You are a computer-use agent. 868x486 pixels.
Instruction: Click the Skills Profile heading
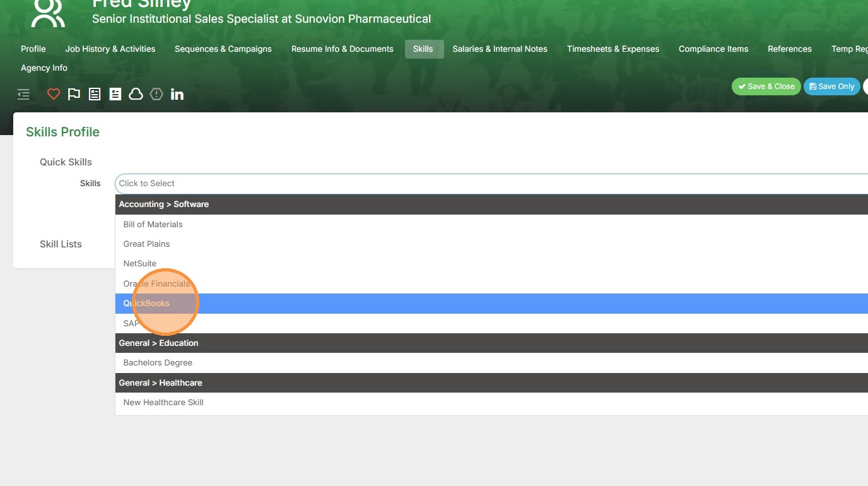(62, 132)
